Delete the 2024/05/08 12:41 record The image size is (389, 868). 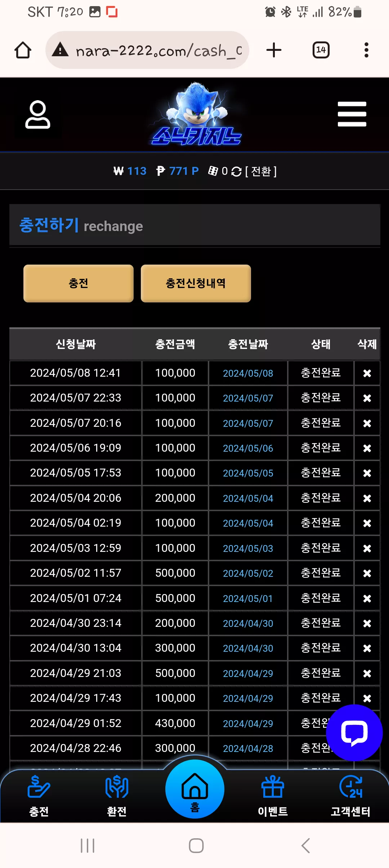(x=367, y=373)
